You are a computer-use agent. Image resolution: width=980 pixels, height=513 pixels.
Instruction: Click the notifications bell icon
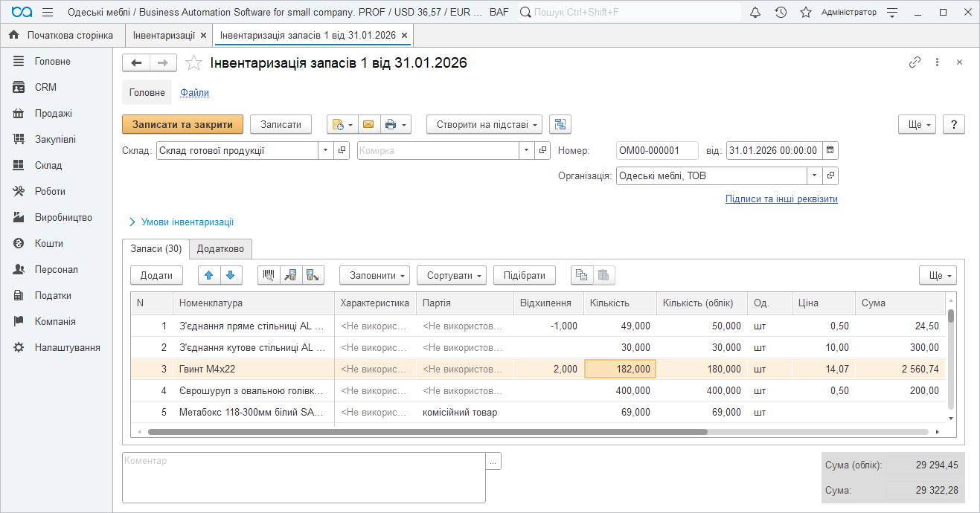[755, 13]
